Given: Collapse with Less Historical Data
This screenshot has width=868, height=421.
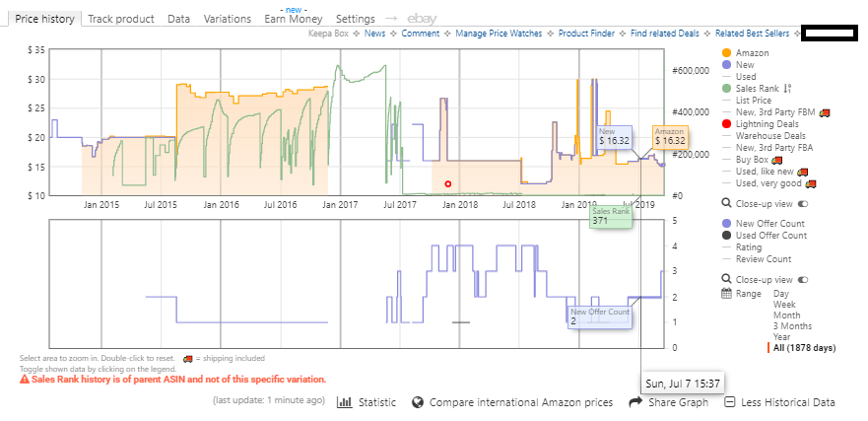Looking at the screenshot, I should coord(779,402).
